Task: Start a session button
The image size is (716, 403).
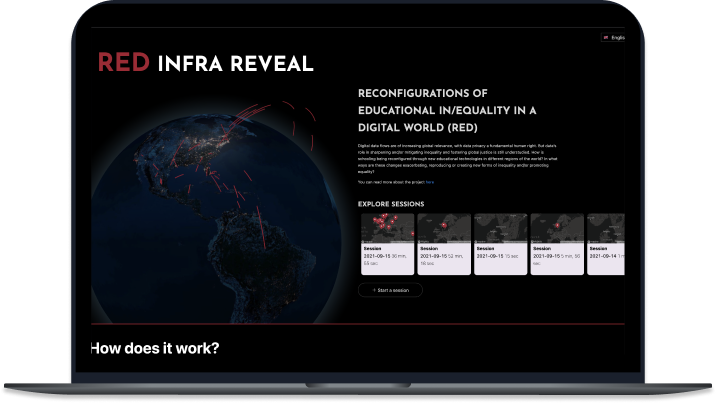Action: (390, 290)
